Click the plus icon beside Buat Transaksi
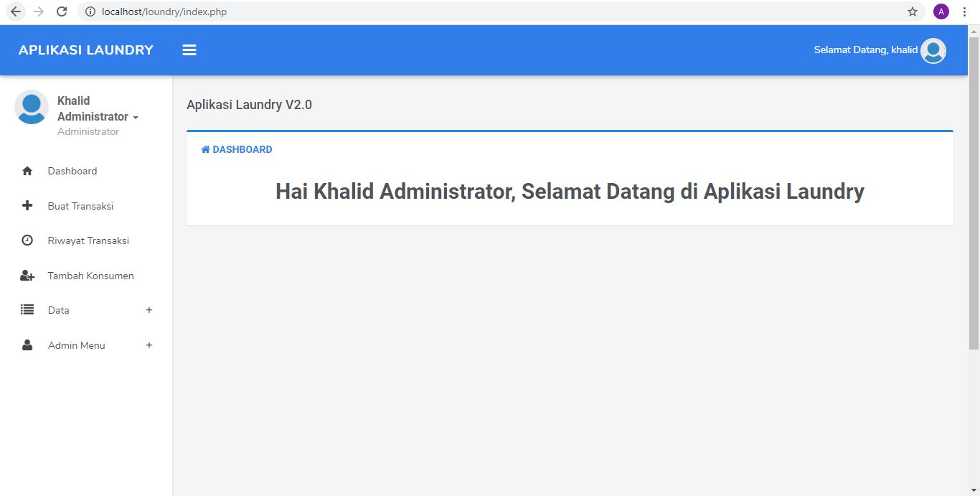 coord(27,206)
